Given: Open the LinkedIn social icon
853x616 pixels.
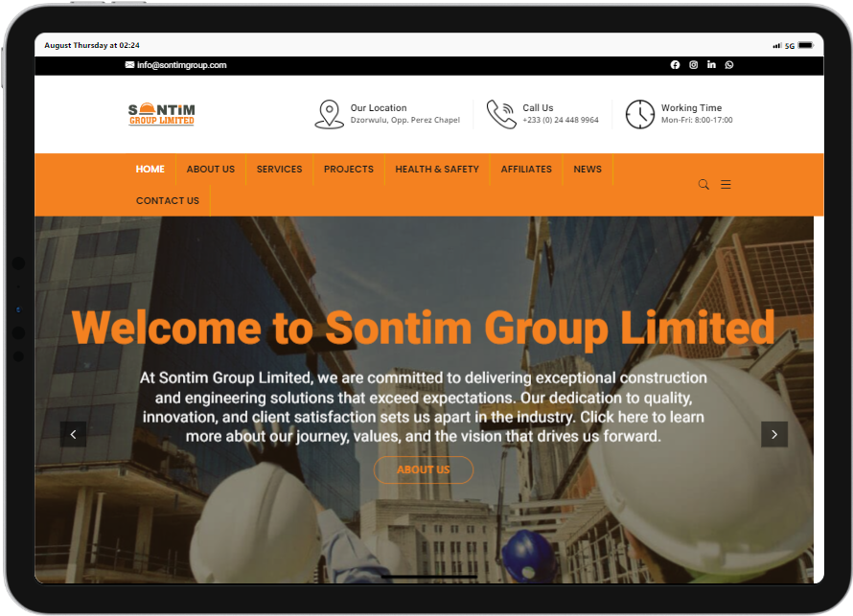Looking at the screenshot, I should pyautogui.click(x=711, y=65).
